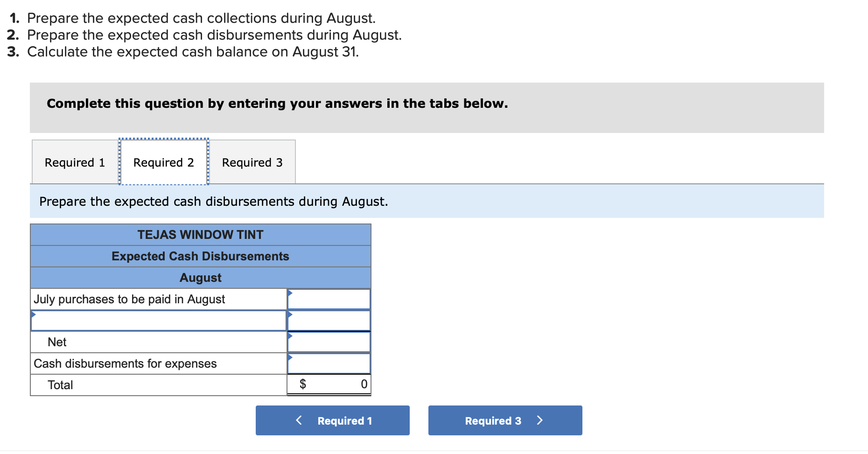Switch to the Required 3 tab
Viewport: 868px width, 454px height.
[x=252, y=162]
